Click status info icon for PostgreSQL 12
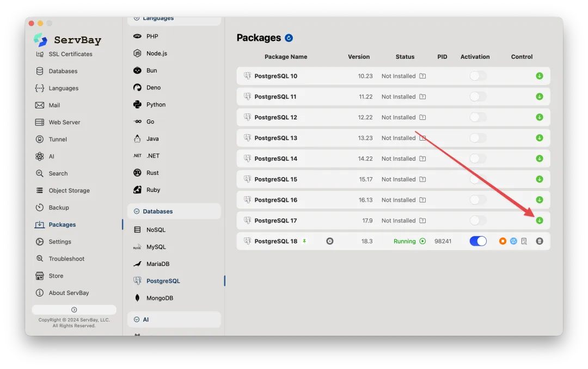 (422, 117)
